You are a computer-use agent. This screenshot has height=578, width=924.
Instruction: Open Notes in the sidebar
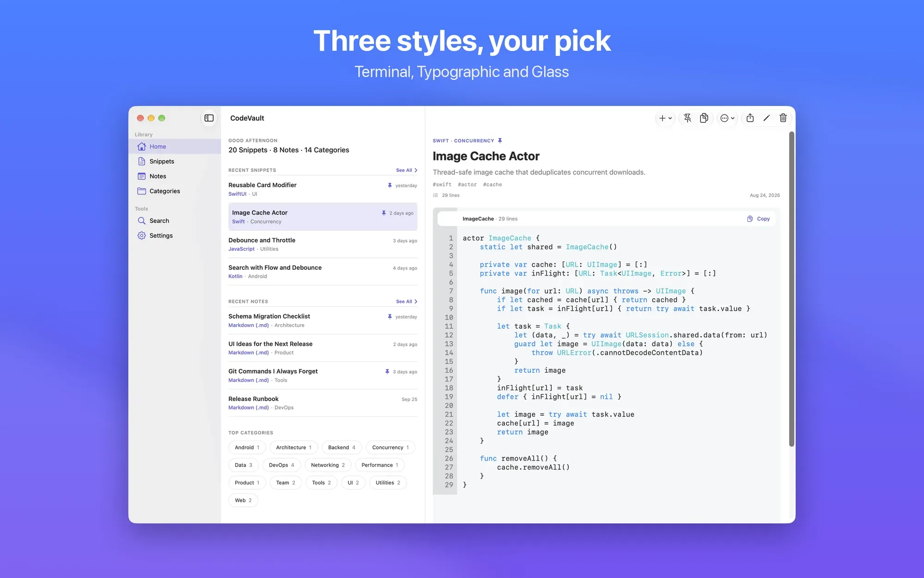(175, 176)
